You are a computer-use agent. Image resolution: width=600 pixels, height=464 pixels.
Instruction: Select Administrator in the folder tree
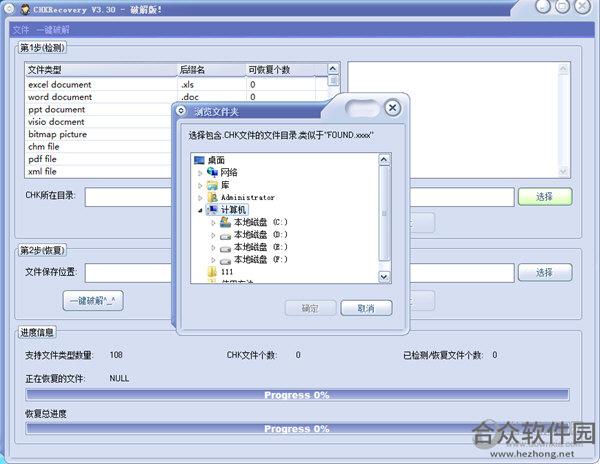click(x=248, y=197)
